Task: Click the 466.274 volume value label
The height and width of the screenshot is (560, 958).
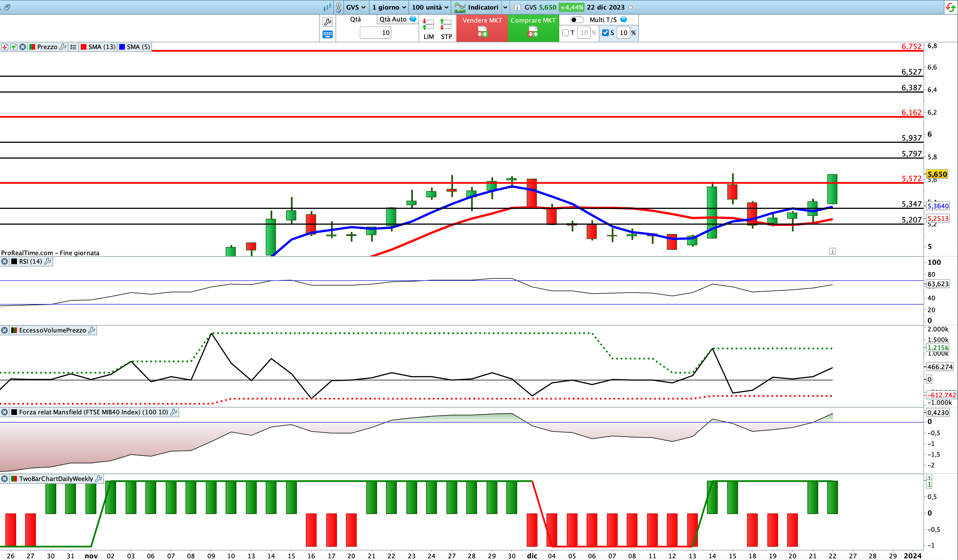Action: tap(940, 367)
